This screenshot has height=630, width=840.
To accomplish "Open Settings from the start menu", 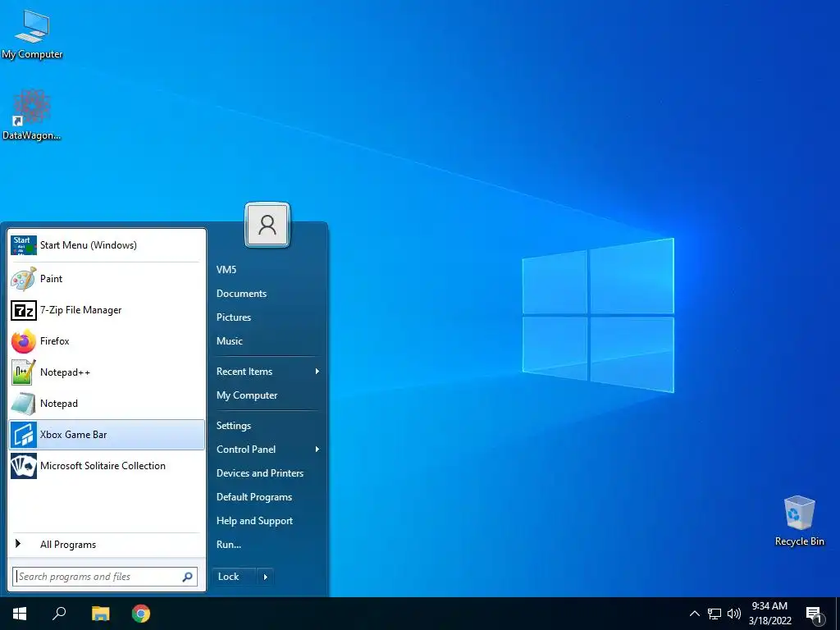I will pyautogui.click(x=234, y=426).
